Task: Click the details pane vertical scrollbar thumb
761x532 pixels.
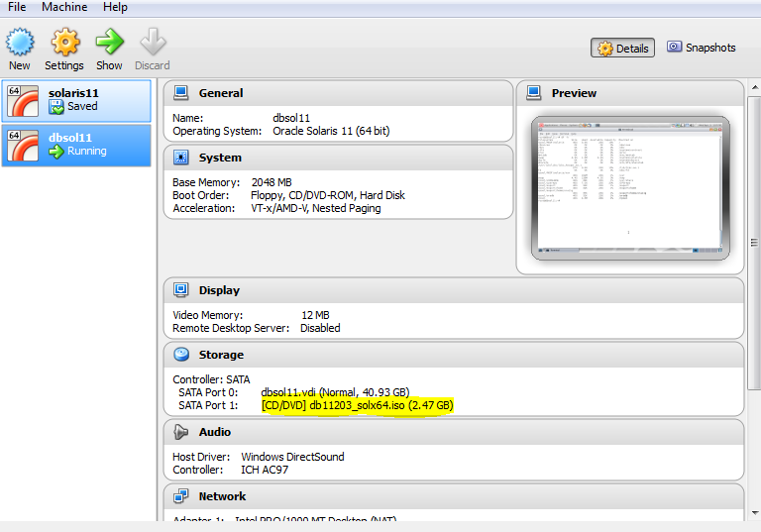Action: coord(755,242)
